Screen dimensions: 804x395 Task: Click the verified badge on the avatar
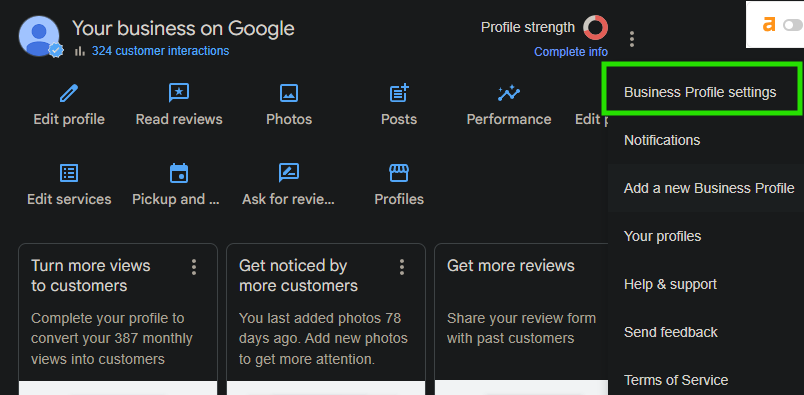click(56, 50)
